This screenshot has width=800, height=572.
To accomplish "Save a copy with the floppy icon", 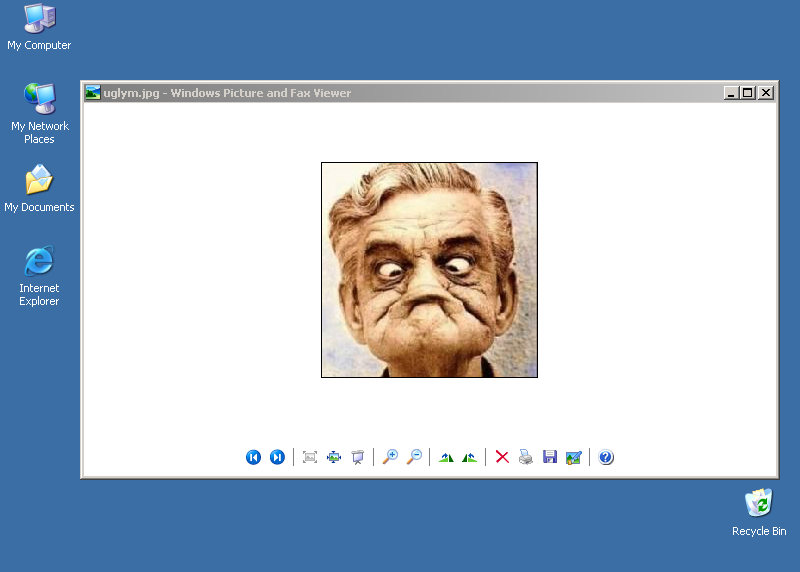I will pos(550,457).
